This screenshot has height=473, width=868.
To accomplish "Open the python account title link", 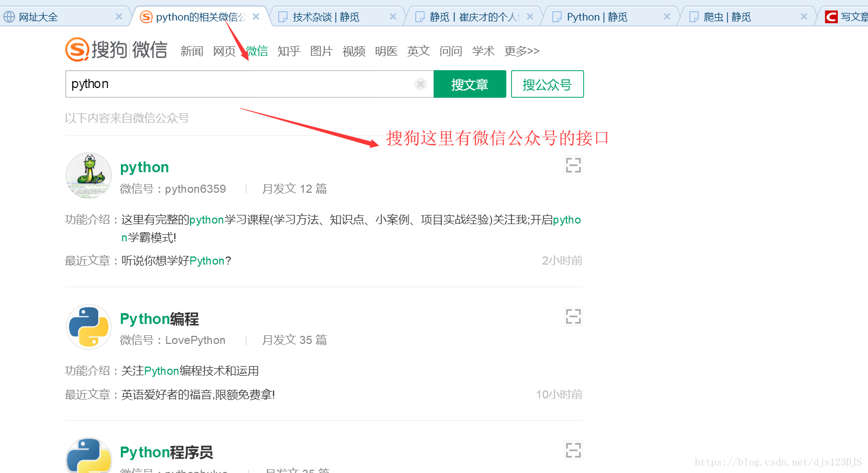I will pyautogui.click(x=145, y=167).
